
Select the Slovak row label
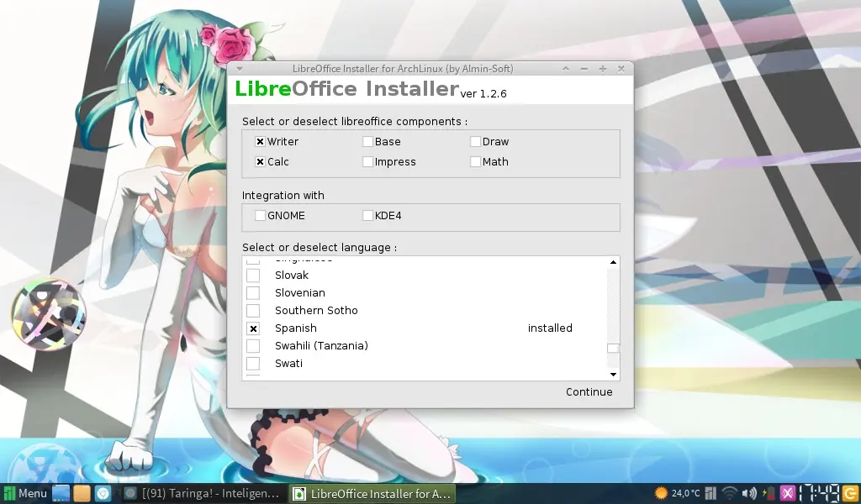point(292,276)
